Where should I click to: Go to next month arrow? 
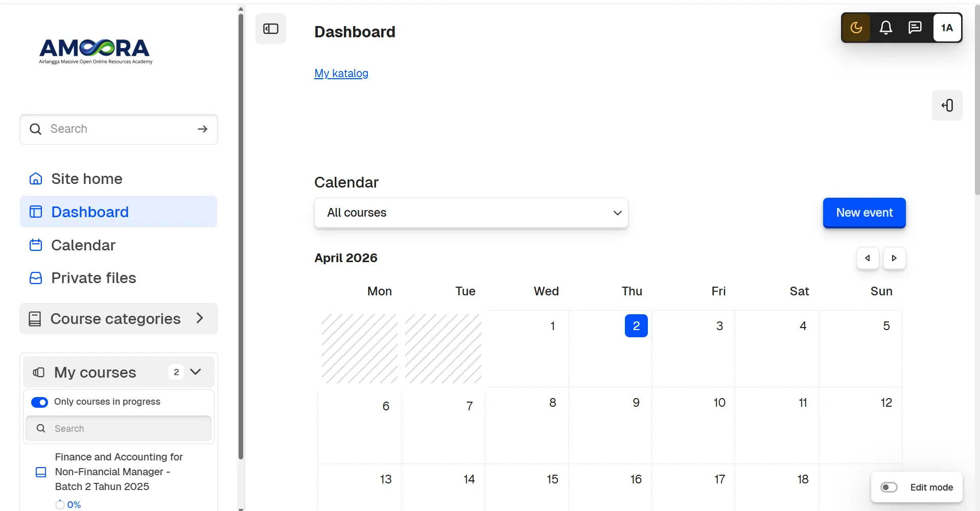point(894,258)
